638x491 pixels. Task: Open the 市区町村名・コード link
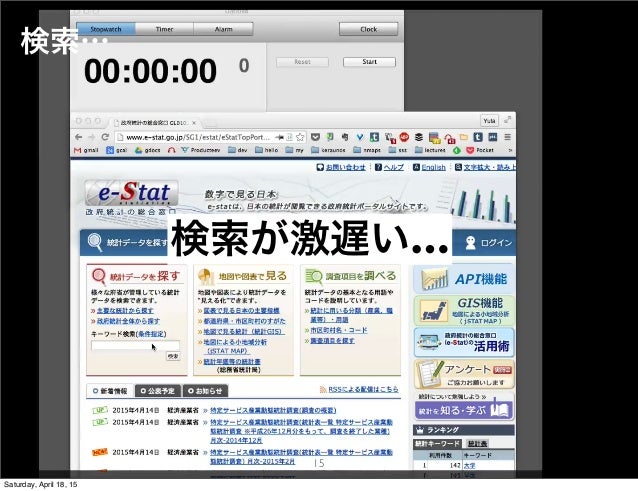(339, 330)
